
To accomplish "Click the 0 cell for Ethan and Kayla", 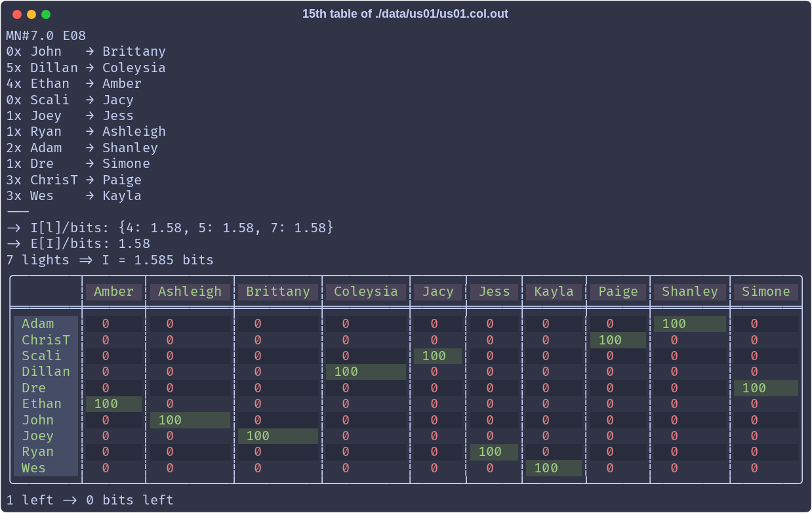I will click(x=554, y=404).
